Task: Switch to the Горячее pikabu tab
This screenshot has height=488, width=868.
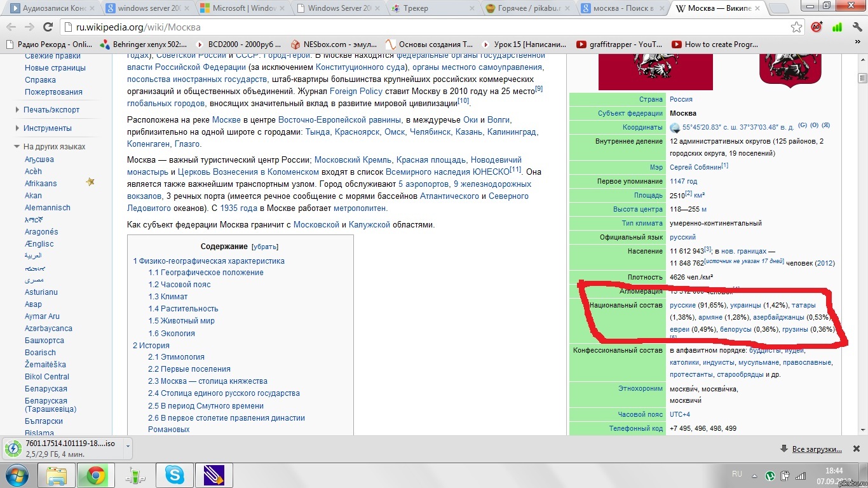Action: [x=531, y=8]
